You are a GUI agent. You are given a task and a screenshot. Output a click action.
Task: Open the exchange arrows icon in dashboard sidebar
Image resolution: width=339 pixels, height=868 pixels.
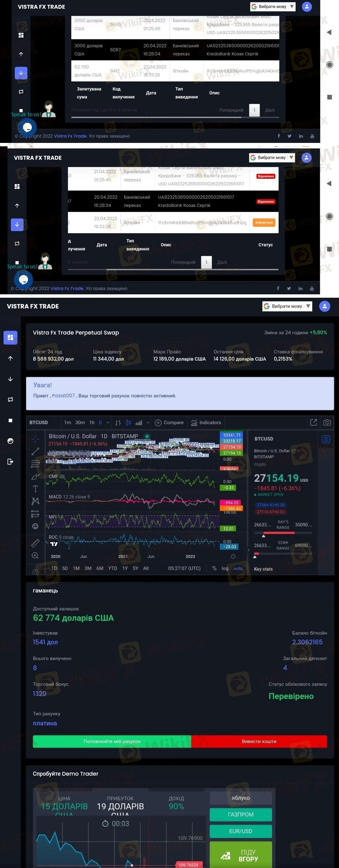point(10,399)
